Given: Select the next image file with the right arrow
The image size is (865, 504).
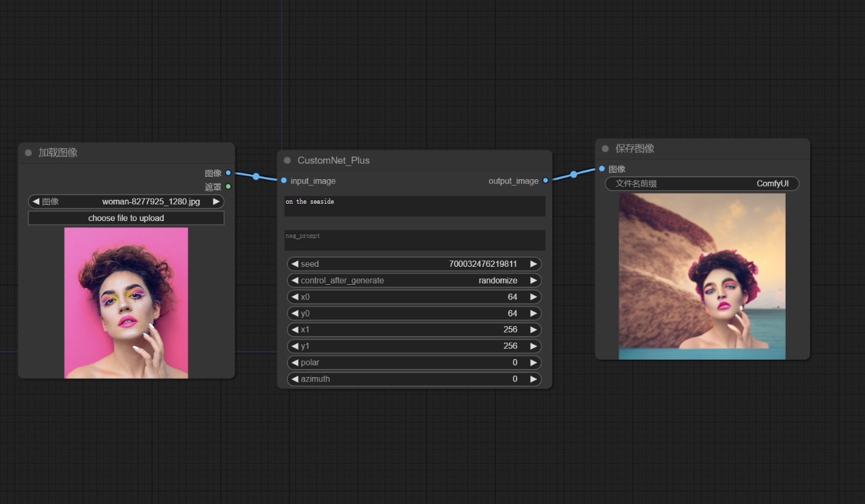Looking at the screenshot, I should click(216, 202).
